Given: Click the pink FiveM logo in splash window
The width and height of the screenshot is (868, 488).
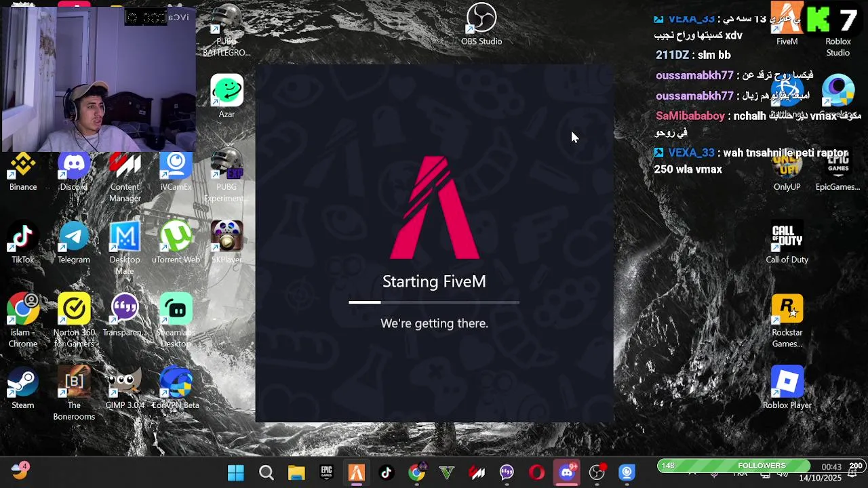Looking at the screenshot, I should point(435,207).
